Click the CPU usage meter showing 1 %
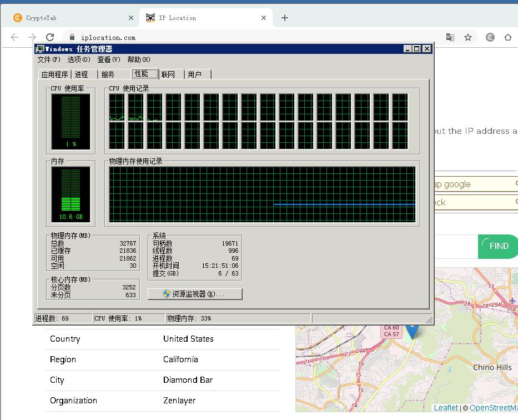This screenshot has height=420, width=518. pyautogui.click(x=71, y=122)
